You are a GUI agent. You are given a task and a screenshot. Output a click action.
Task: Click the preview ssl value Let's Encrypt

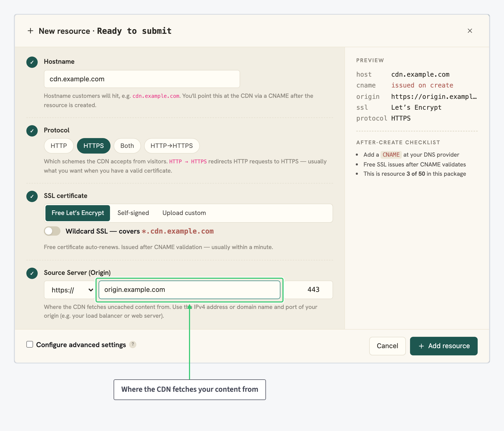point(416,108)
